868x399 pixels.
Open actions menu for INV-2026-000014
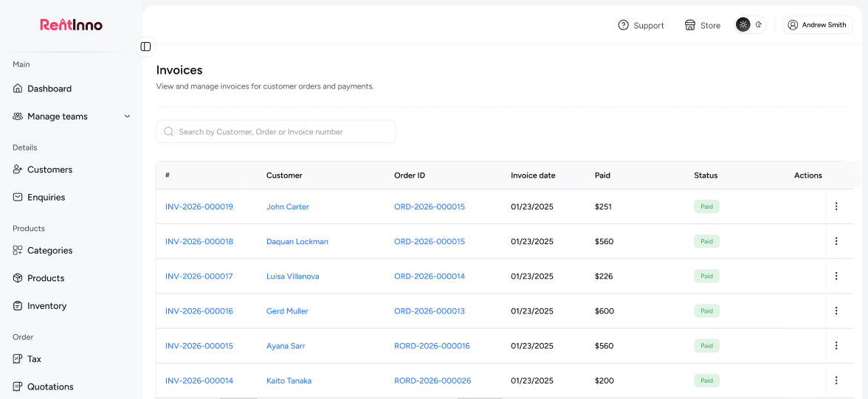tap(836, 380)
